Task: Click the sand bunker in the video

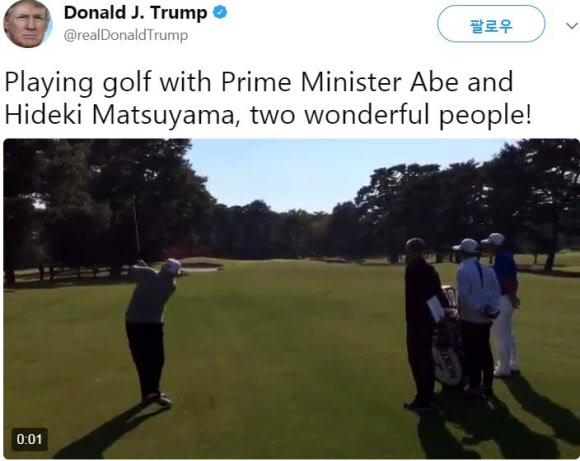Action: [200, 264]
